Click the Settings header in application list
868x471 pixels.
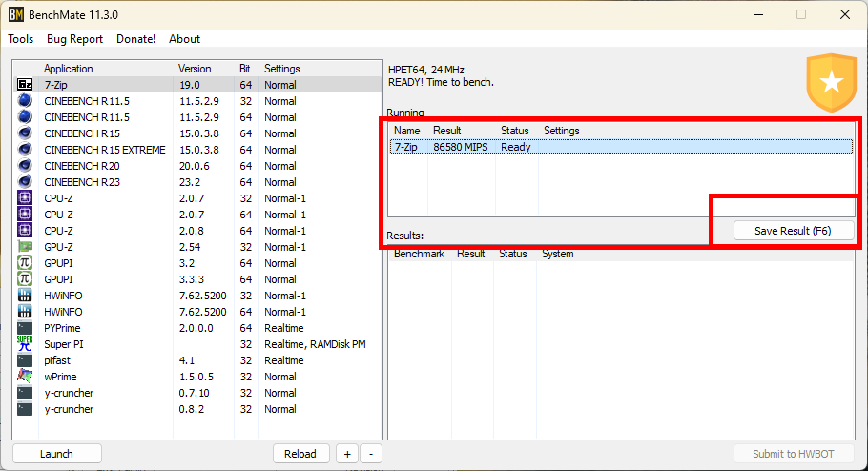[281, 69]
